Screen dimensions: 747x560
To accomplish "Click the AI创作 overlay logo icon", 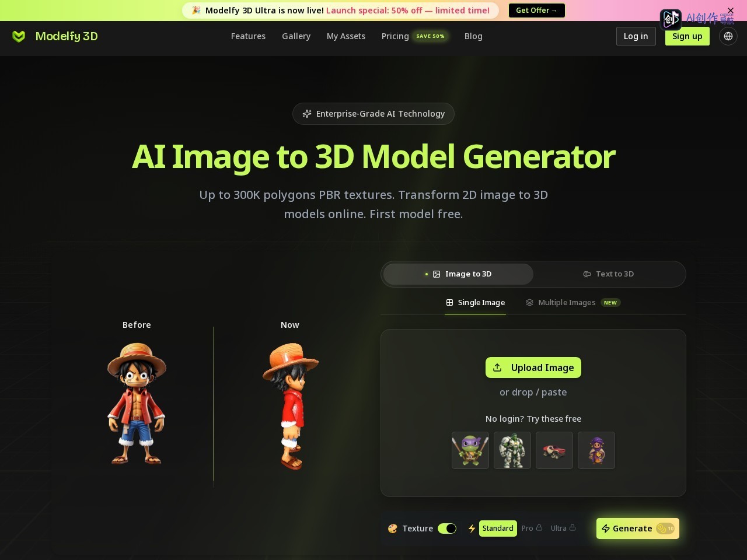I will point(671,19).
